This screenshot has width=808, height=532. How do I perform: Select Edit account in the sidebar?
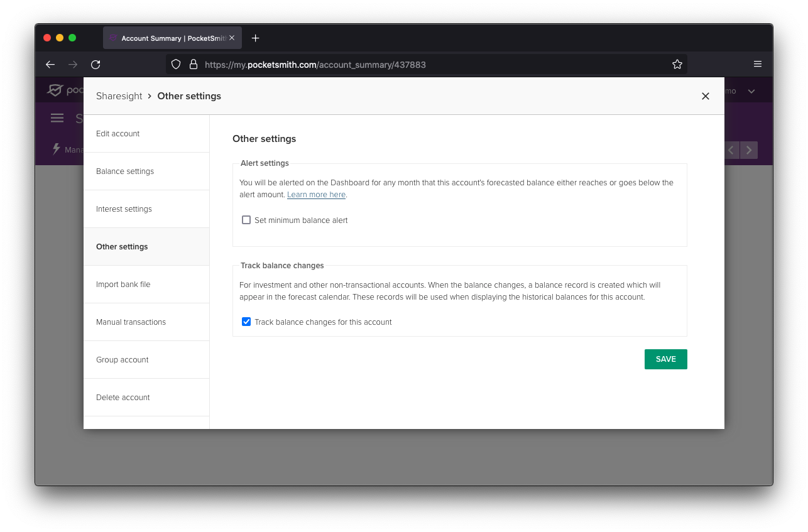pyautogui.click(x=117, y=133)
